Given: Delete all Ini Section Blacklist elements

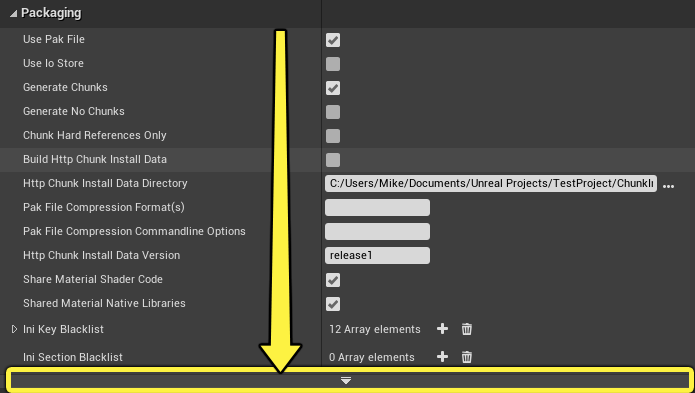Looking at the screenshot, I should [467, 357].
